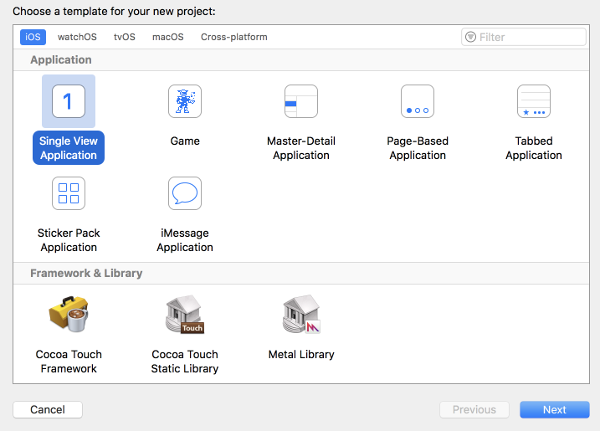Select the Sticker Pack Application icon
This screenshot has height=431, width=600.
coord(68,193)
